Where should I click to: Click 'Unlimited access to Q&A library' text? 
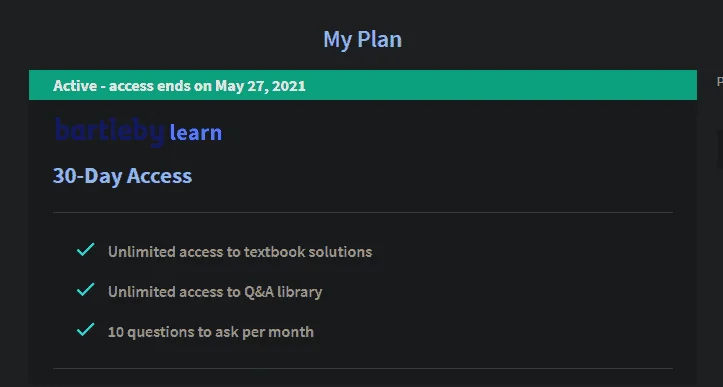point(215,292)
